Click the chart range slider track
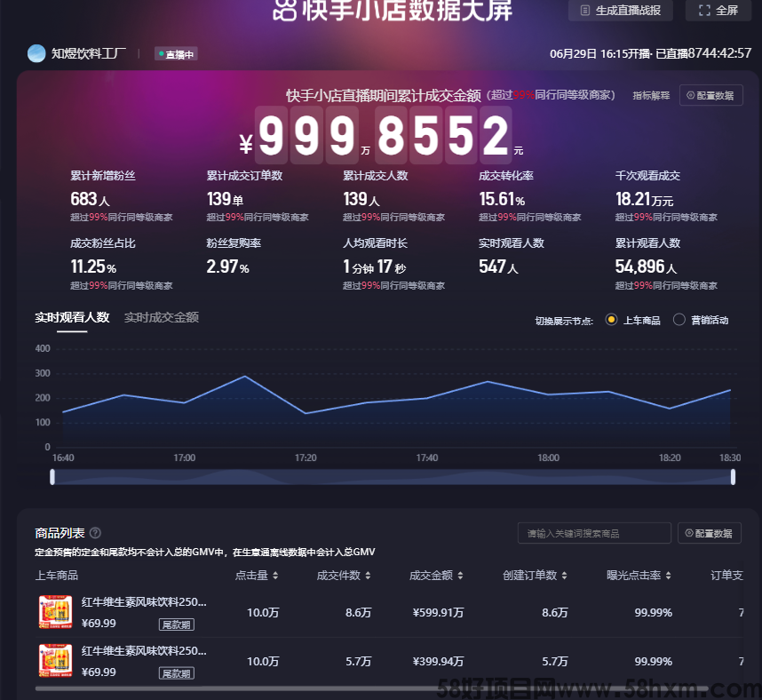 393,477
